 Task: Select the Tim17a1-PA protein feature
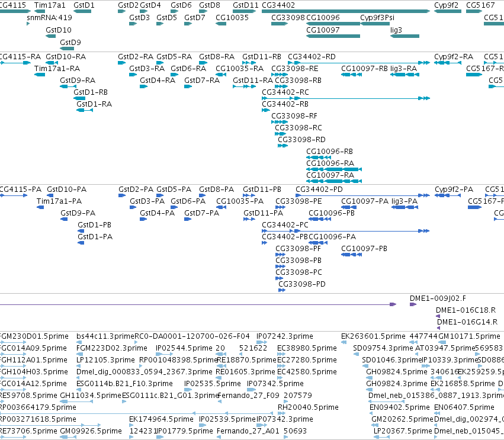pyautogui.click(x=40, y=207)
